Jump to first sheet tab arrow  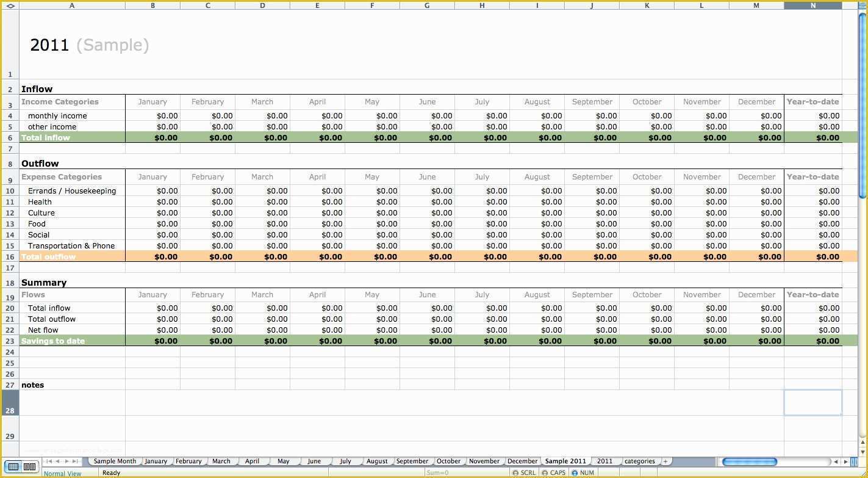pyautogui.click(x=49, y=462)
